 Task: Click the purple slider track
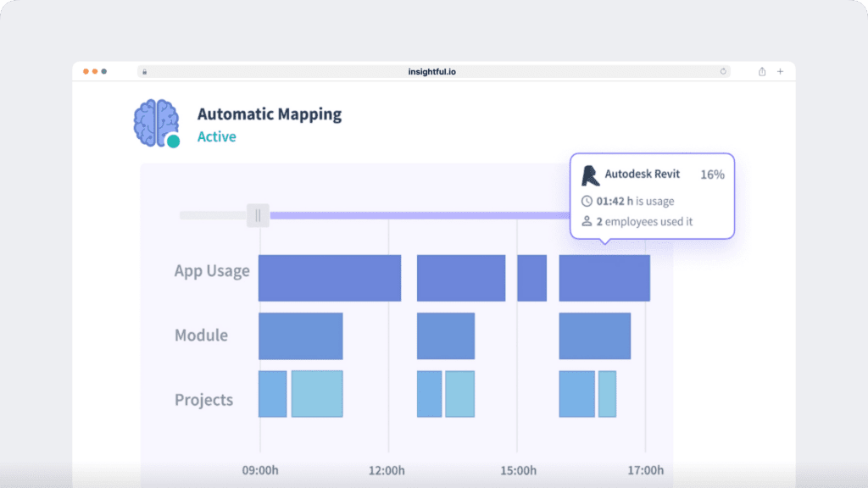(420, 215)
